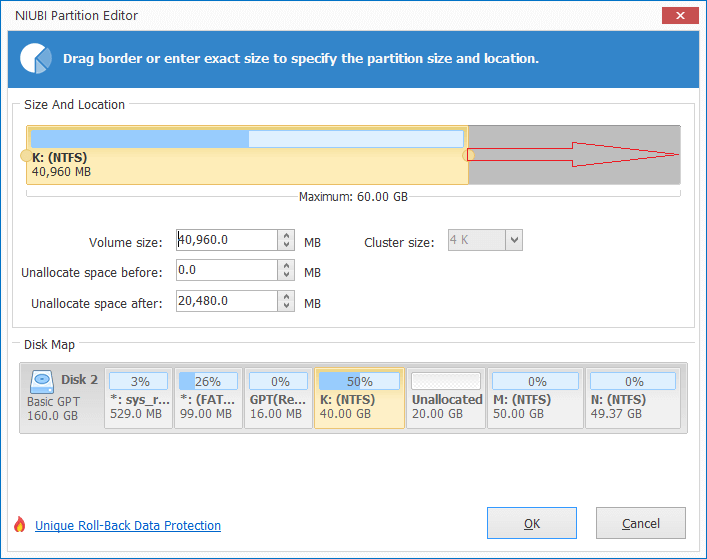Increase Unallocate space before value
The width and height of the screenshot is (707, 559).
(x=288, y=266)
